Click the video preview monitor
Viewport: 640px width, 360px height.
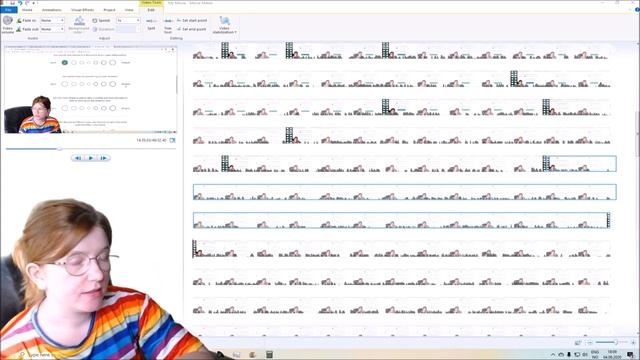coord(90,90)
